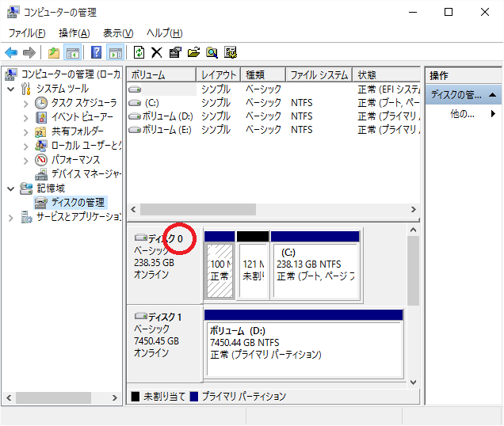The width and height of the screenshot is (504, 426).
Task: Click the 記憶域 storage icon
Action: pos(26,188)
